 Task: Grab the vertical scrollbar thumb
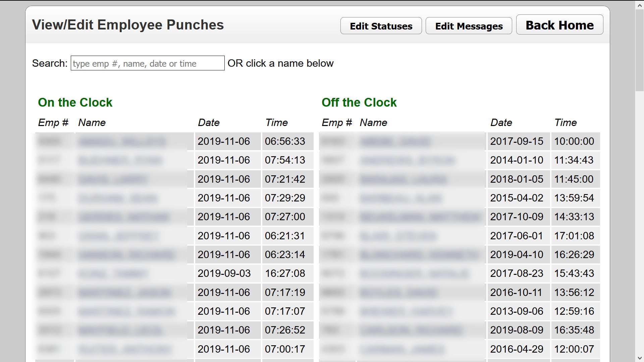639,50
